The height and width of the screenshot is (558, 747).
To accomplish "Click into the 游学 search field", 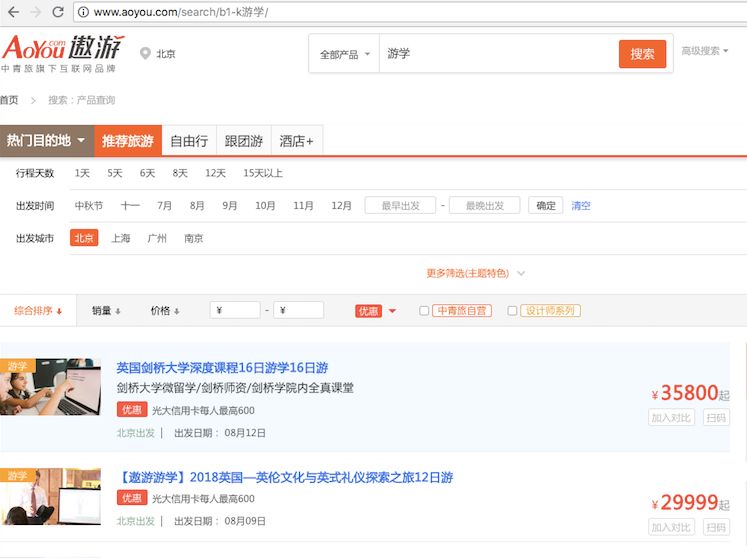I will coord(498,54).
